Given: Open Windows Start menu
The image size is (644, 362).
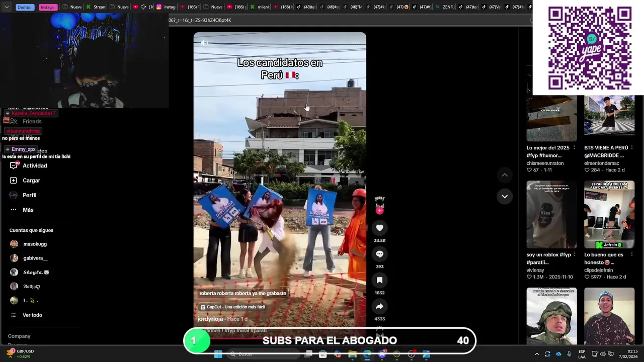Looking at the screenshot, I should 218,354.
